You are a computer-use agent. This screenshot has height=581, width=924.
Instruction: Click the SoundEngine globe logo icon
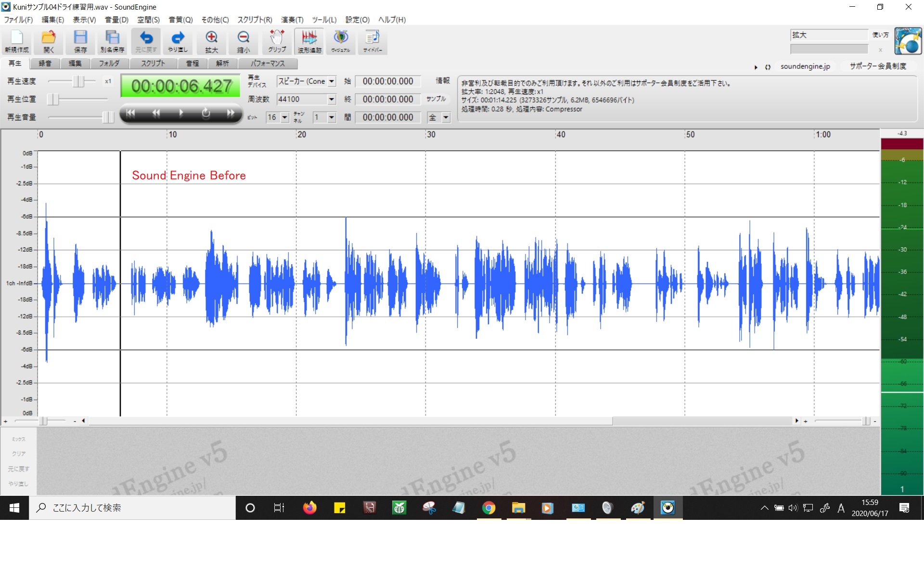pyautogui.click(x=908, y=41)
